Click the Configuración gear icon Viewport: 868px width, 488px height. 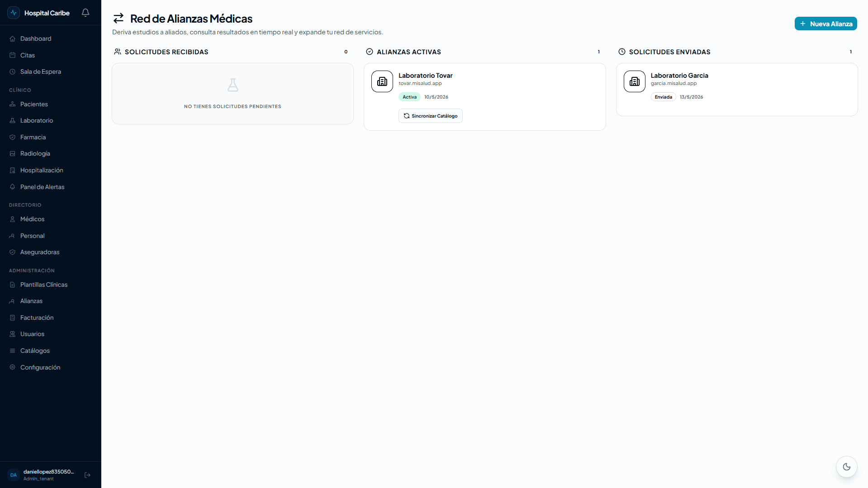click(x=13, y=367)
